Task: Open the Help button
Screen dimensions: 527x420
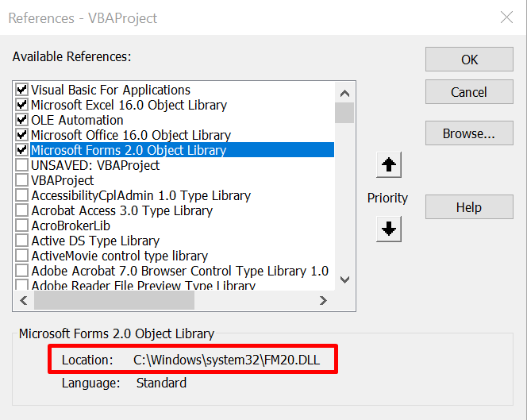Action: point(469,206)
